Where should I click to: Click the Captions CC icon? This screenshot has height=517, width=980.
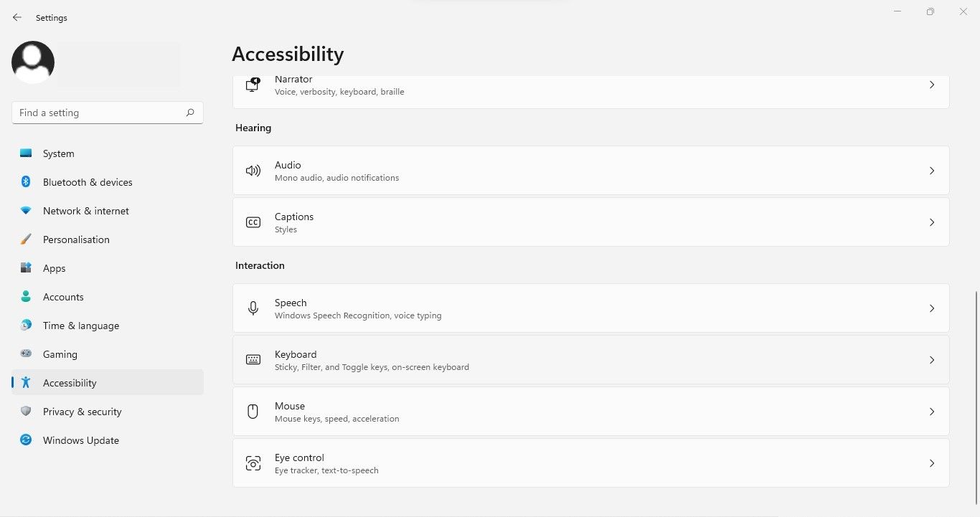253,222
